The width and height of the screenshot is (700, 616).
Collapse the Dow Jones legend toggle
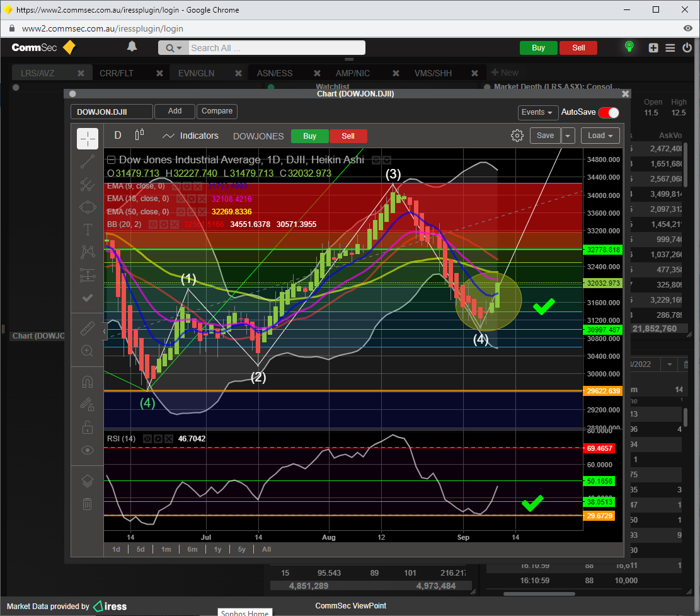pos(111,160)
